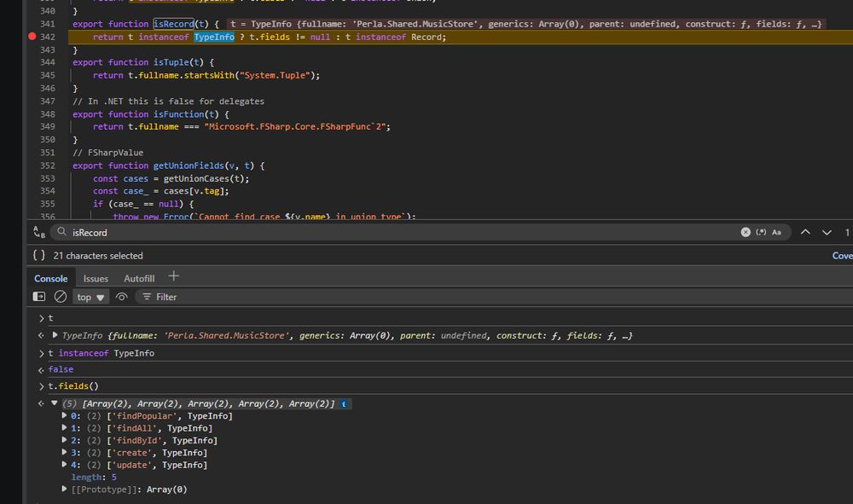Click the 'if (case_ == null)' line
The height and width of the screenshot is (504, 853).
tap(143, 204)
